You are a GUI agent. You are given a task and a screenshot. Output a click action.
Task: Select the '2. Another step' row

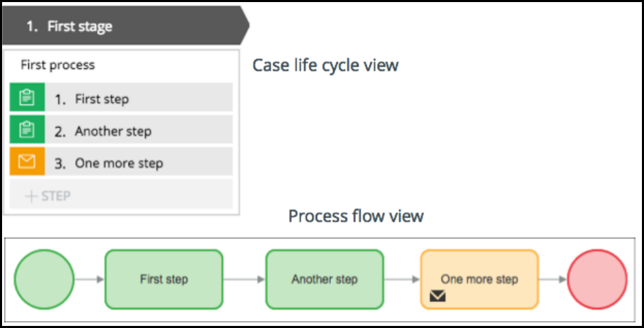coord(138,131)
